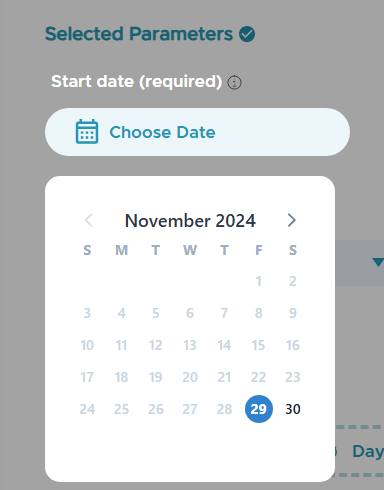The height and width of the screenshot is (490, 384).
Task: Pick November 28 on the calendar
Action: pyautogui.click(x=224, y=409)
